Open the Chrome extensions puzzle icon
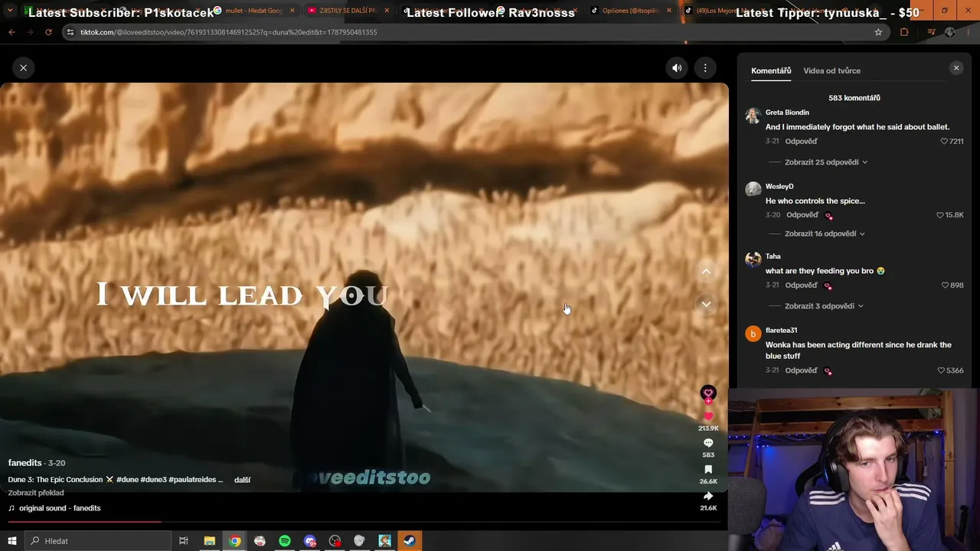This screenshot has width=980, height=551. [904, 32]
